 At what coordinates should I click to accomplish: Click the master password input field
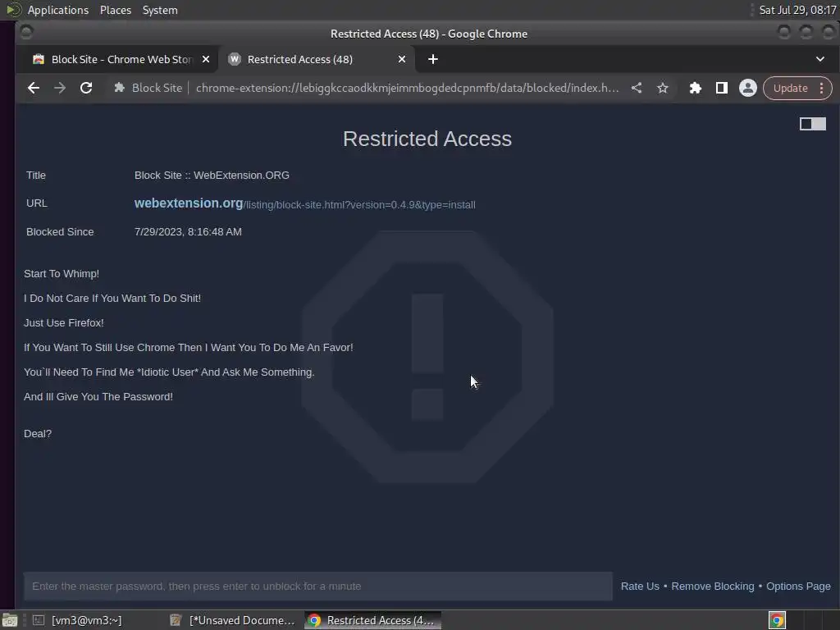click(317, 586)
